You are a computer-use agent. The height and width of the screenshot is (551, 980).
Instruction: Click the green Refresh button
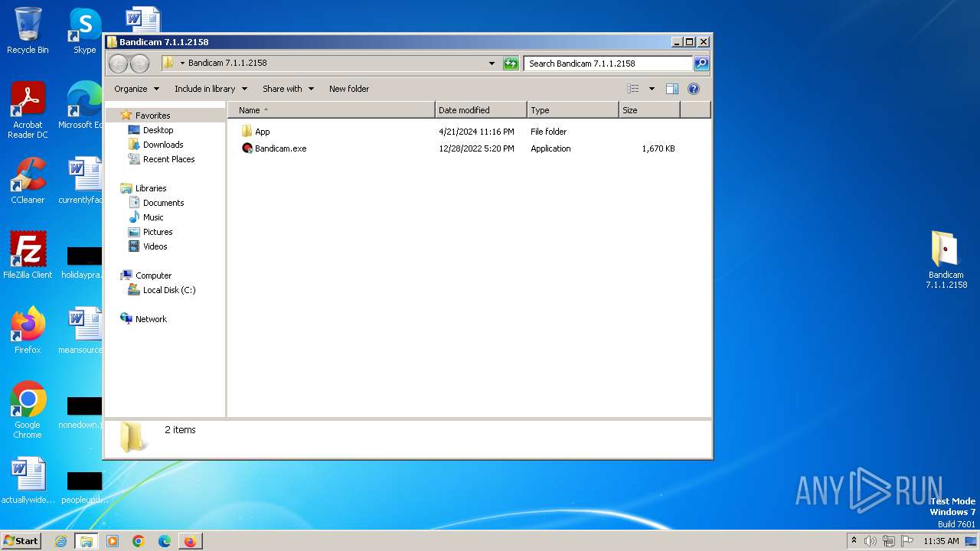coord(511,64)
